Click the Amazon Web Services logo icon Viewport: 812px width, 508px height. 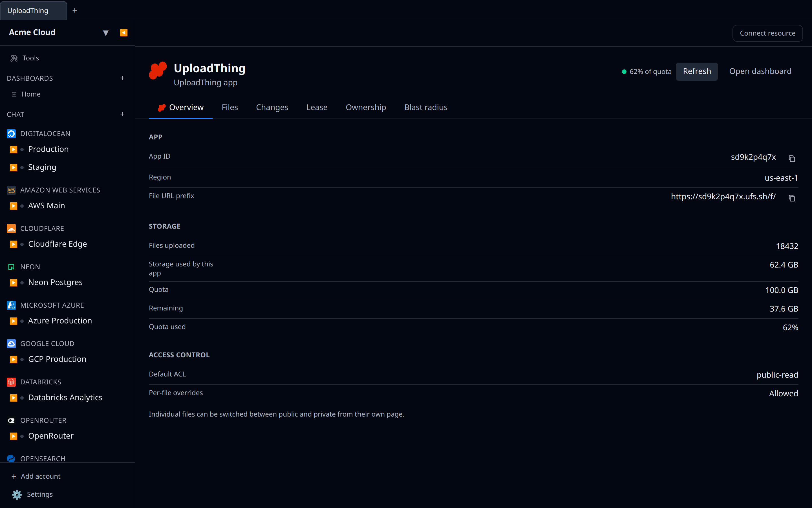[11, 190]
